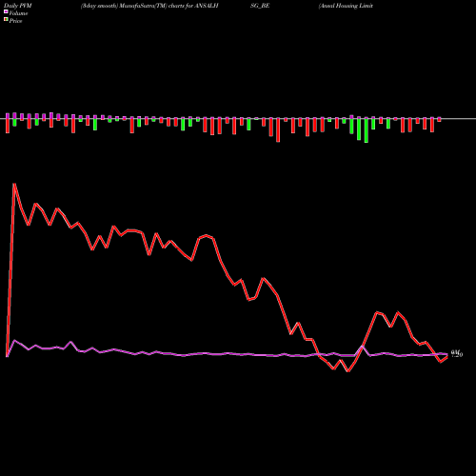Click the 'SG_BE' symbol text
This screenshot has height=476, width=476.
click(260, 6)
